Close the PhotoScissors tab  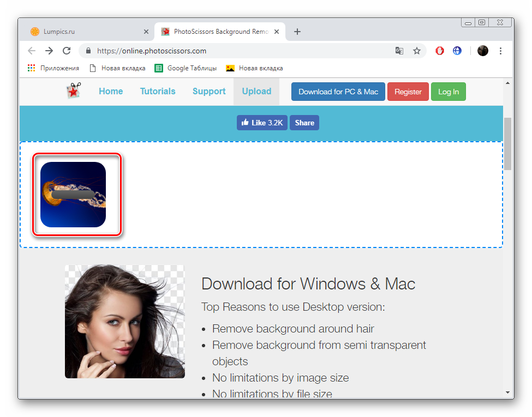pyautogui.click(x=277, y=32)
